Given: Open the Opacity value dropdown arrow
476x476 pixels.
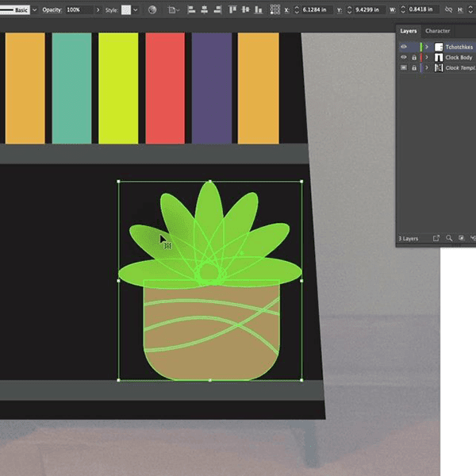Looking at the screenshot, I should 97,10.
